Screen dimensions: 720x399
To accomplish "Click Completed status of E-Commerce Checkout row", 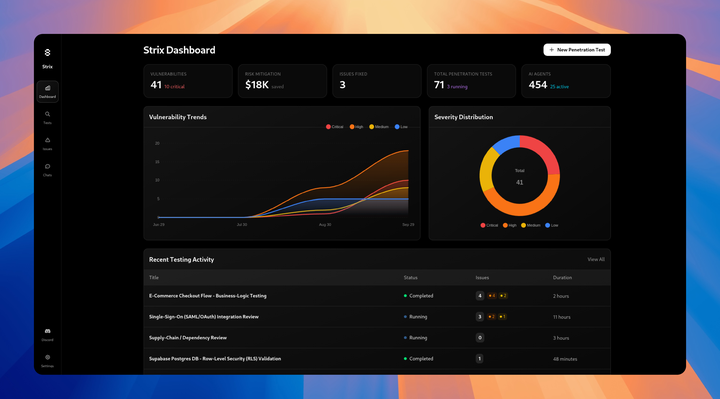I will pos(418,296).
